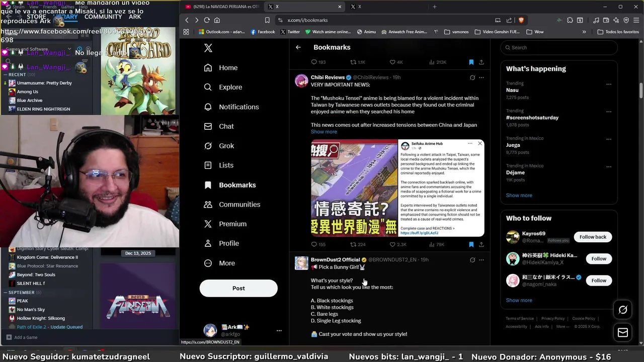Open the Chibi Reviews profile avatar
This screenshot has width=644, height=362.
coord(301,80)
